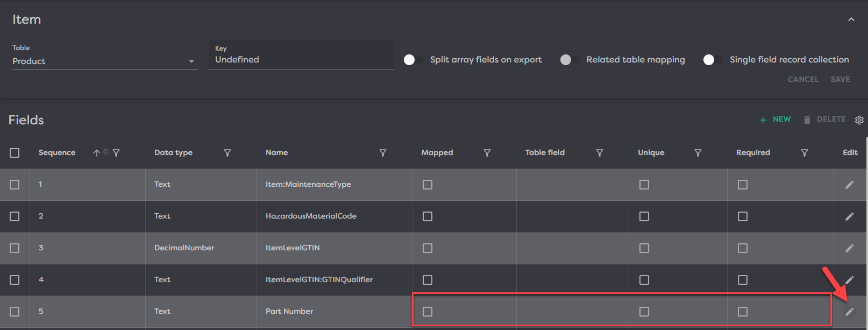The image size is (868, 330).
Task: Click the edit pencil for Part Number row
Action: [849, 312]
